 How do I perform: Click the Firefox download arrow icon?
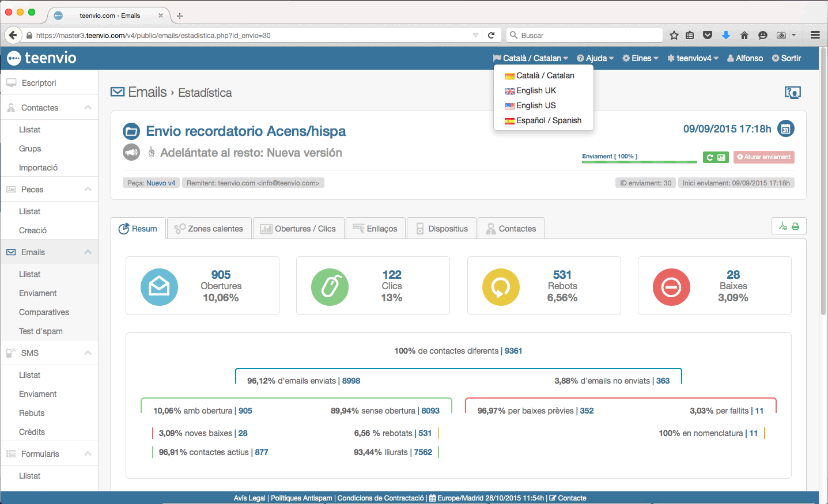[726, 35]
